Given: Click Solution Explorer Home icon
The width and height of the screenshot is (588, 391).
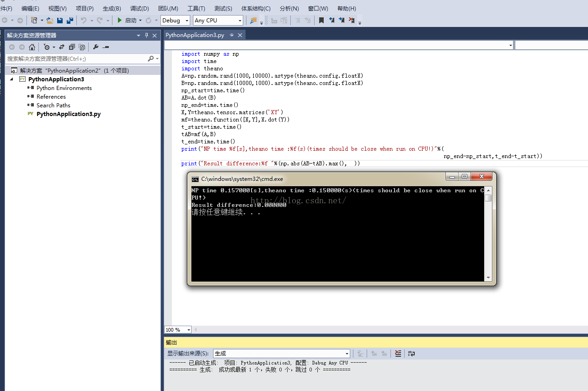Looking at the screenshot, I should point(32,47).
